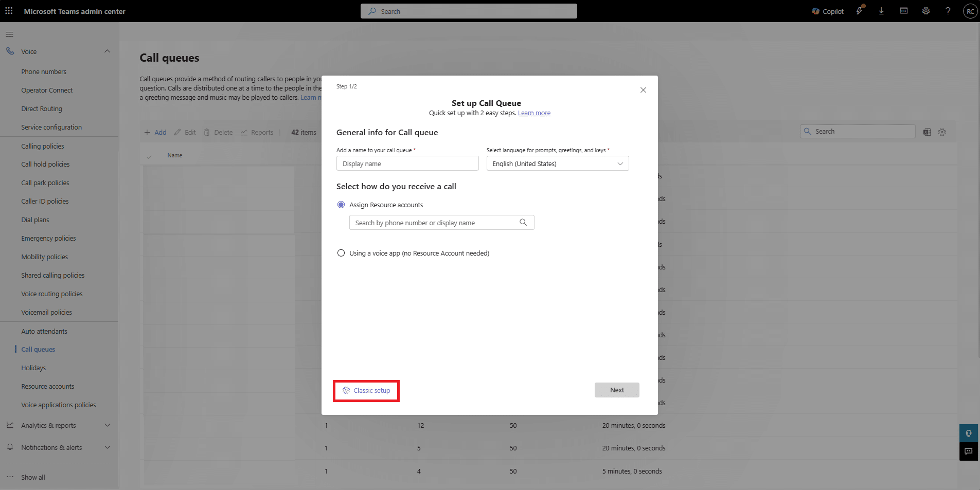The width and height of the screenshot is (980, 490).
Task: Open the RC account profile avatar
Action: (970, 11)
